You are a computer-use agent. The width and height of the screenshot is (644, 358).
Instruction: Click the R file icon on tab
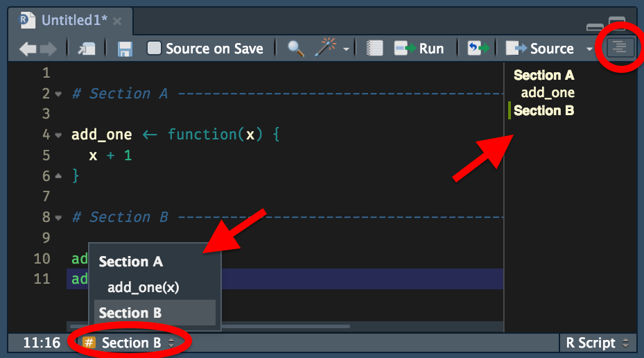click(x=28, y=19)
